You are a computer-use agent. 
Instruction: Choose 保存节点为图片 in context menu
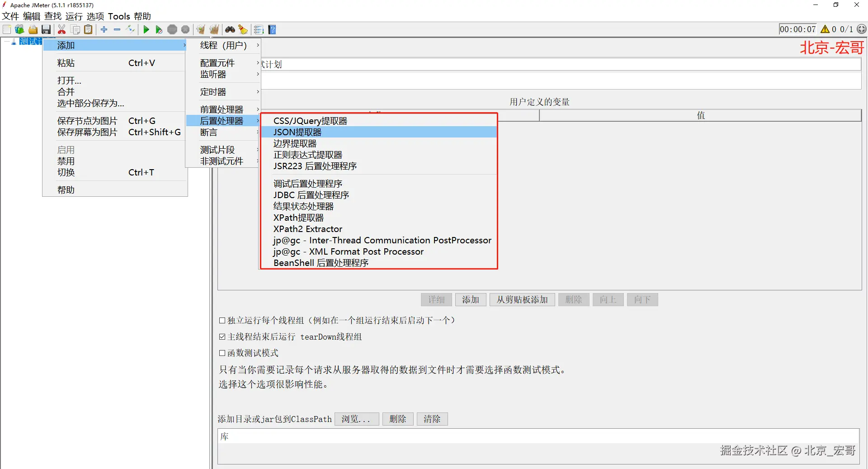click(x=114, y=121)
